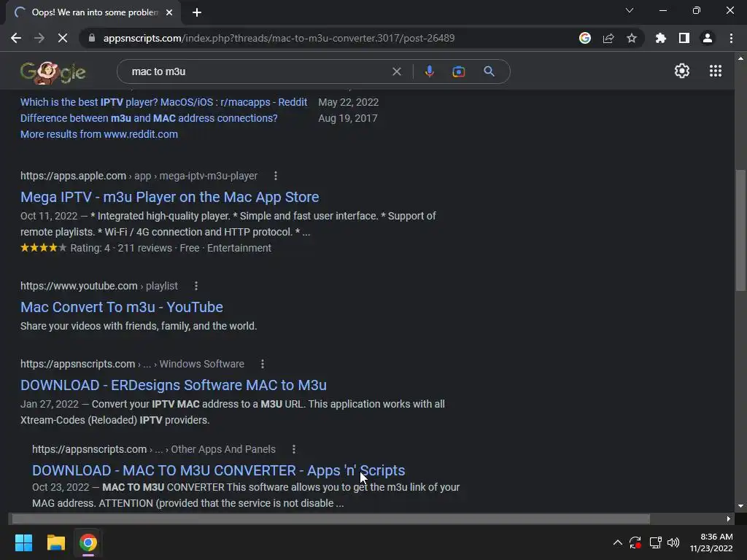Image resolution: width=747 pixels, height=560 pixels.
Task: Click the vertical scrollbar down arrow
Action: coord(740,506)
